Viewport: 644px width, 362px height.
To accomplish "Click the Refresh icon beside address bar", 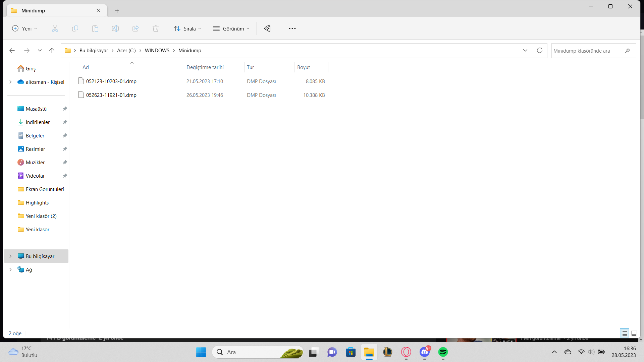I will (x=540, y=50).
